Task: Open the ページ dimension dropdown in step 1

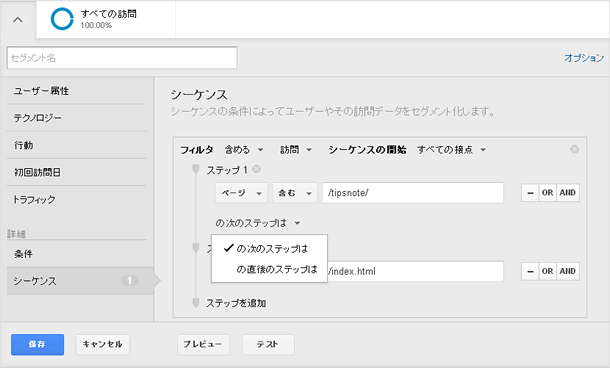Action: click(241, 193)
